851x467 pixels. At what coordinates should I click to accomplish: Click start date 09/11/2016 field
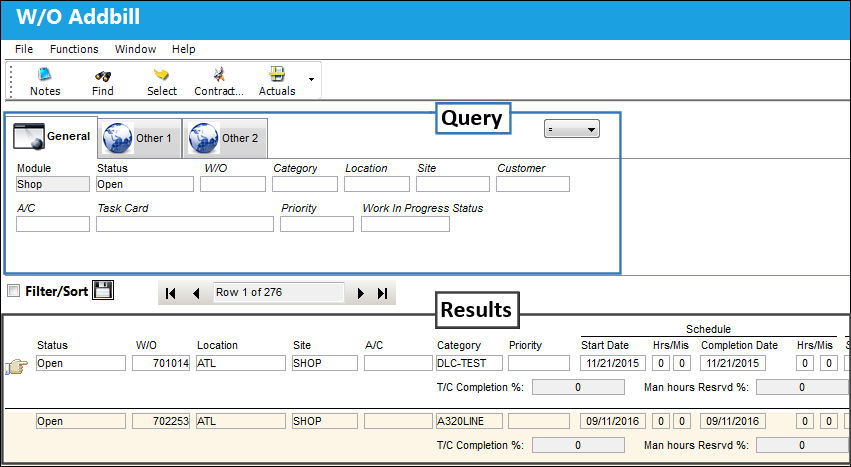click(612, 421)
